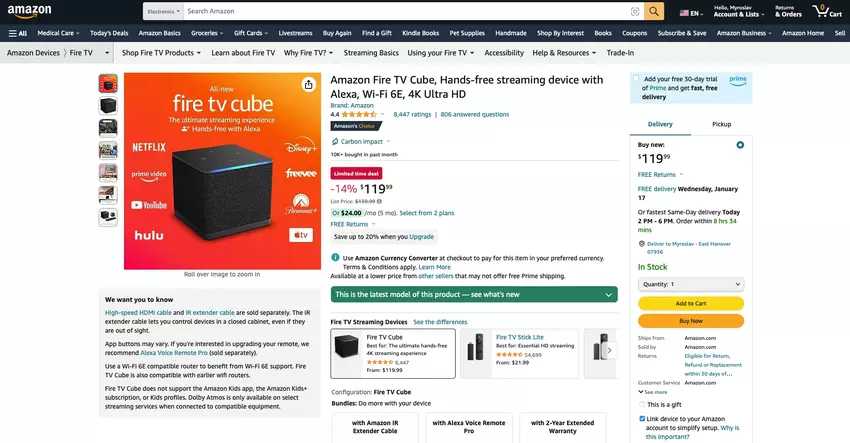850x443 pixels.
Task: Click next arrow in Fire TV devices carousel
Action: (x=609, y=350)
